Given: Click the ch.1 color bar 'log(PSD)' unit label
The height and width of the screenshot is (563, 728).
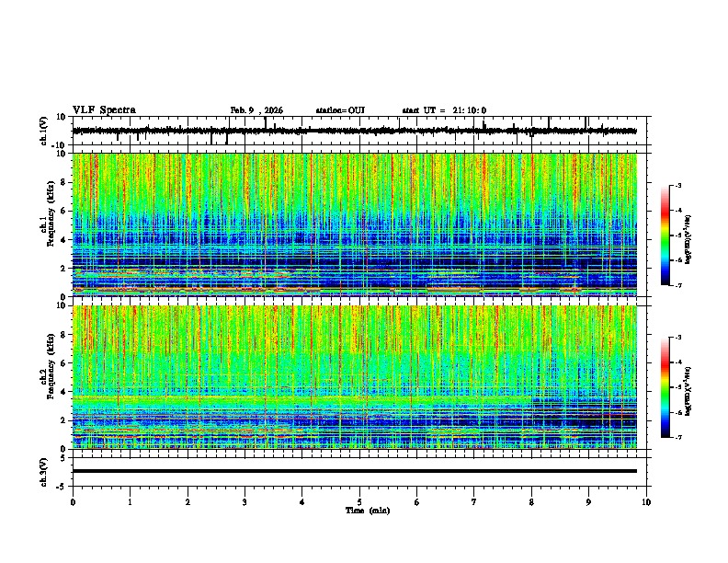Looking at the screenshot, I should tap(688, 240).
